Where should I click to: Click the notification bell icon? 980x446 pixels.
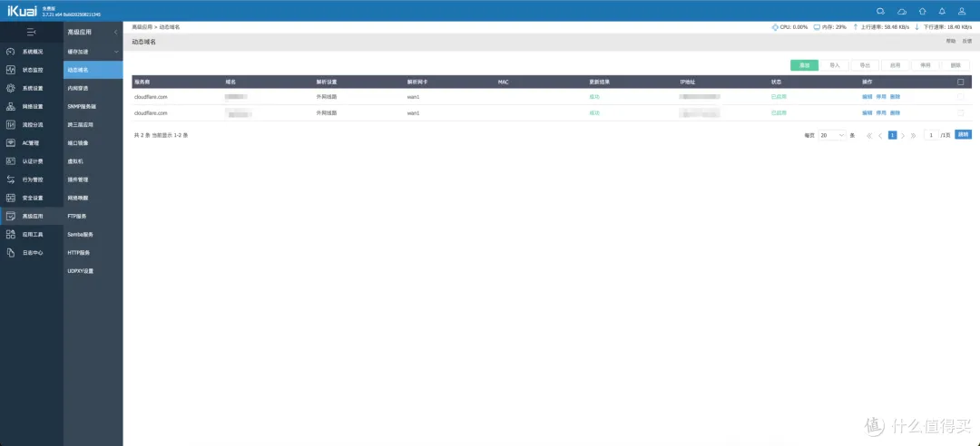click(x=941, y=11)
